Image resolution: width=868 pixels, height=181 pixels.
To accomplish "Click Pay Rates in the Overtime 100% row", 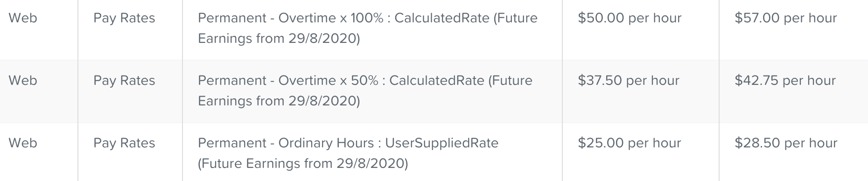I will [x=124, y=19].
